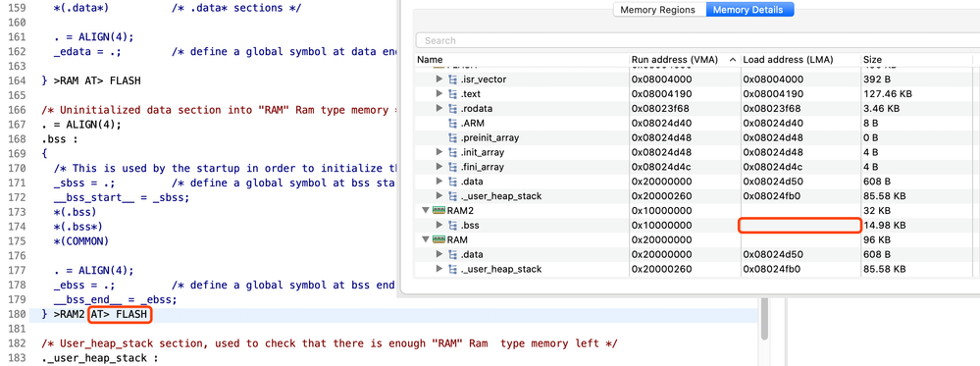Expand the .init_array section
The height and width of the screenshot is (366, 980).
point(438,152)
